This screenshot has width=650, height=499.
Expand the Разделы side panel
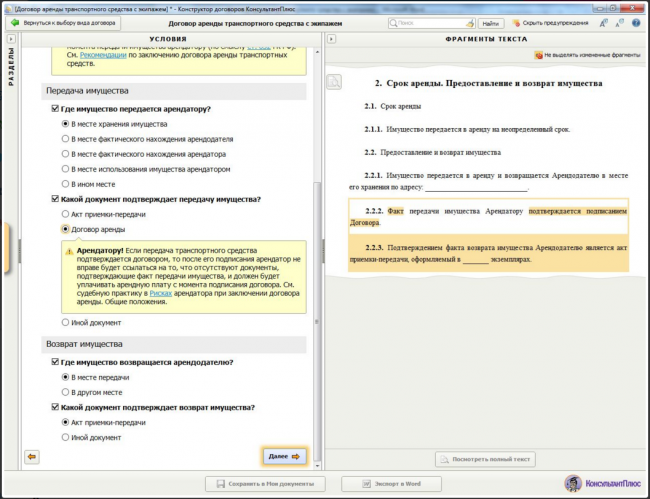pyautogui.click(x=11, y=39)
